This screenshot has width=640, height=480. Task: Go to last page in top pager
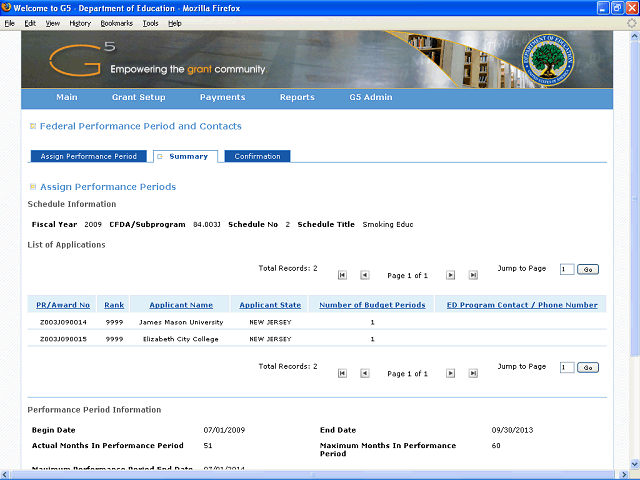pos(473,275)
